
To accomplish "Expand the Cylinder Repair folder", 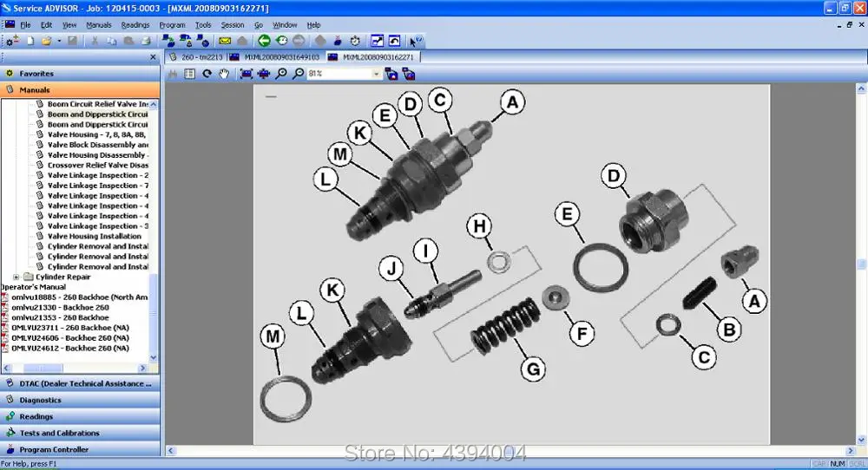I will point(16,277).
